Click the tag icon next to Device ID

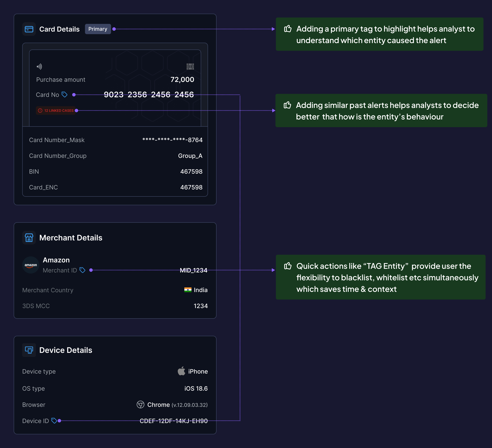(x=54, y=421)
